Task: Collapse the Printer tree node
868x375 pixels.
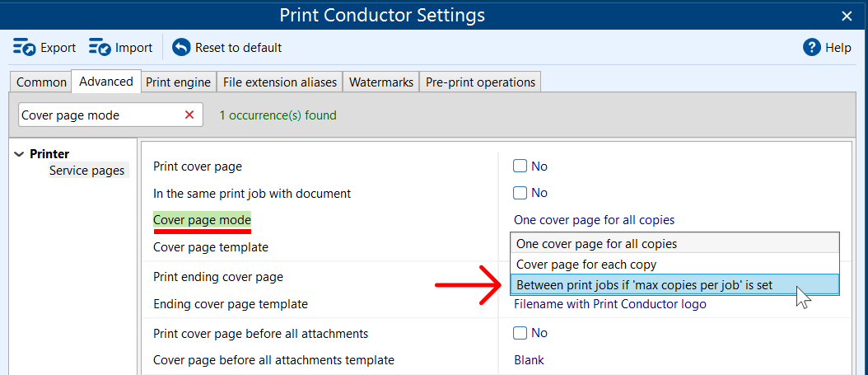Action: (x=20, y=154)
